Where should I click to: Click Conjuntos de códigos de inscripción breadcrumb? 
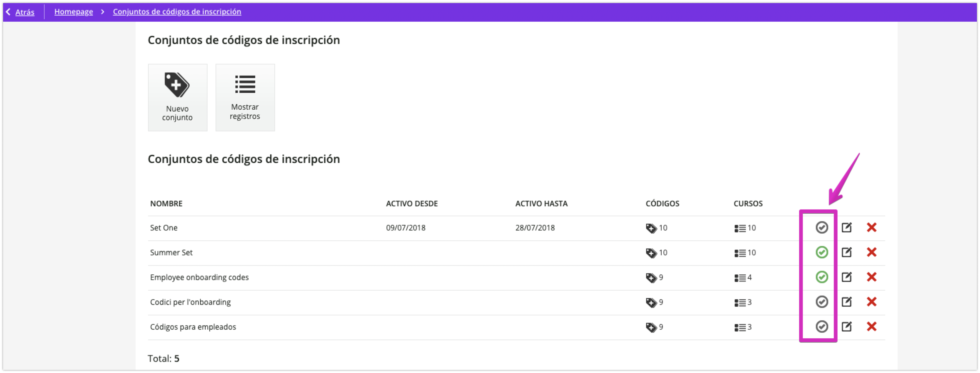point(177,12)
